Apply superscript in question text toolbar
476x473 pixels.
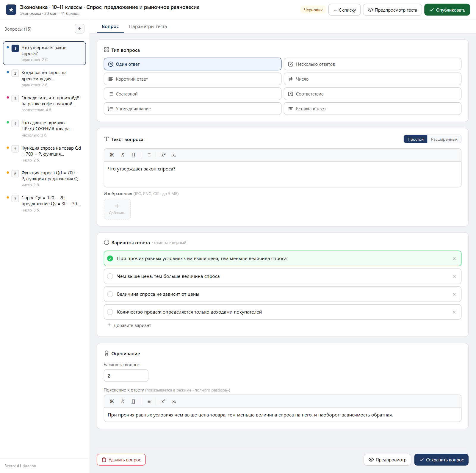coord(163,155)
